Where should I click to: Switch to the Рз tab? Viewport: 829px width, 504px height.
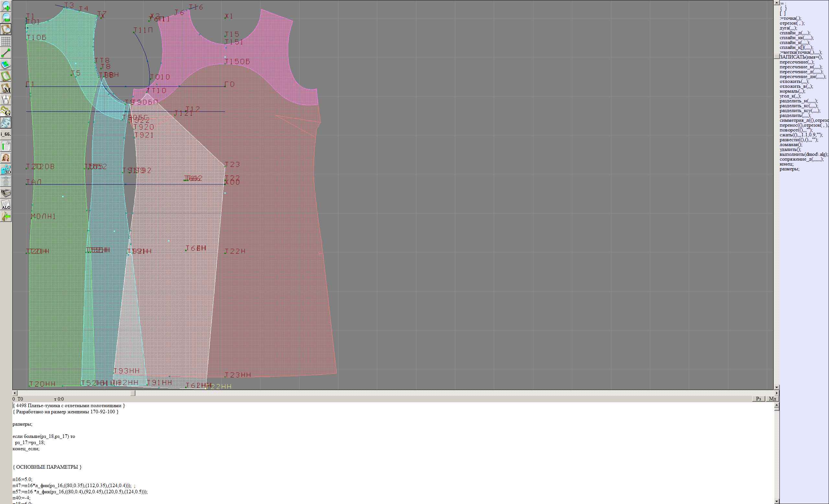click(758, 399)
